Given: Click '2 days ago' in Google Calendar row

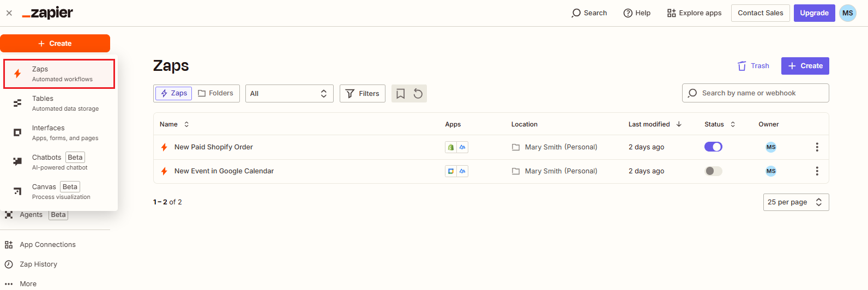Looking at the screenshot, I should 646,171.
